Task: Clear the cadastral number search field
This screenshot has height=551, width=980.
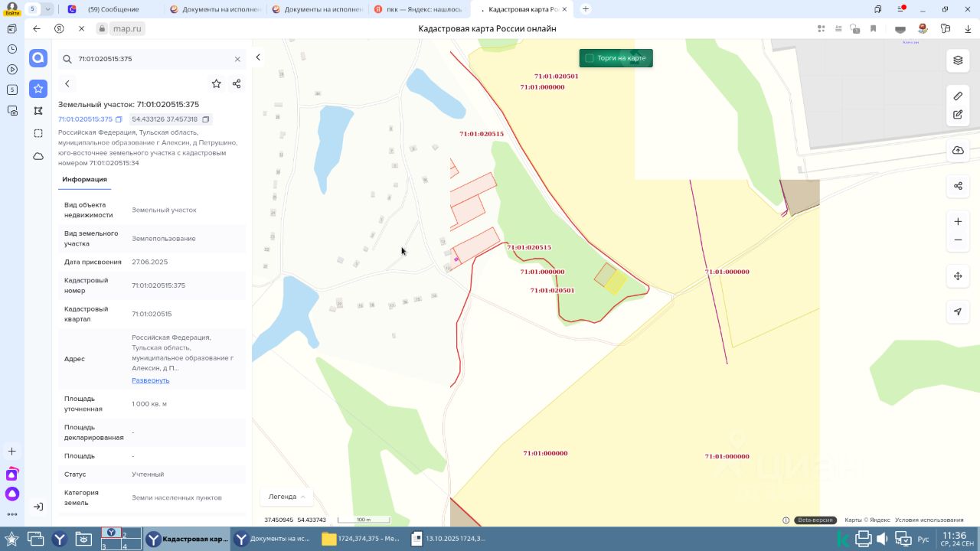Action: pos(237,59)
